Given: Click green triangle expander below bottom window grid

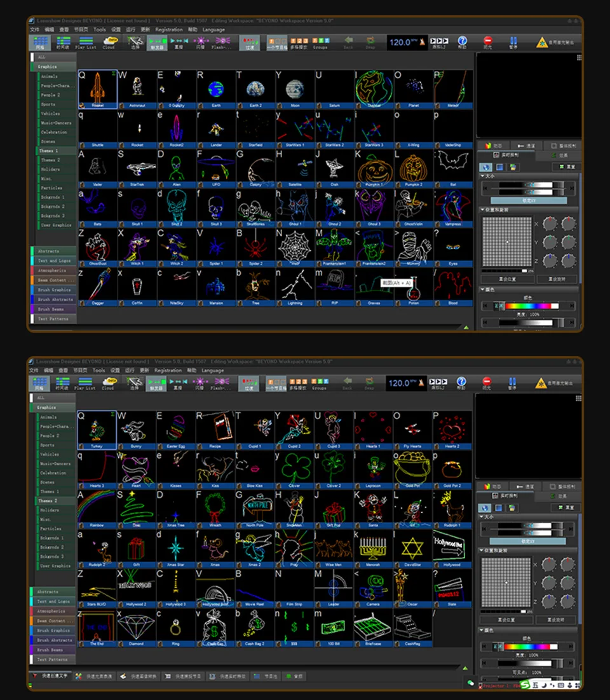Looking at the screenshot, I should pyautogui.click(x=465, y=668).
